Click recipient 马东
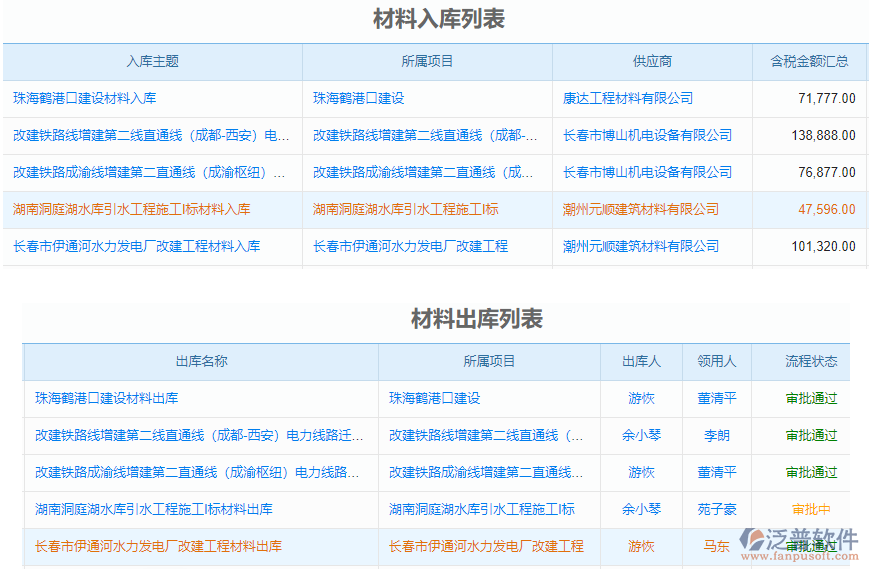The height and width of the screenshot is (572, 869). pyautogui.click(x=717, y=547)
